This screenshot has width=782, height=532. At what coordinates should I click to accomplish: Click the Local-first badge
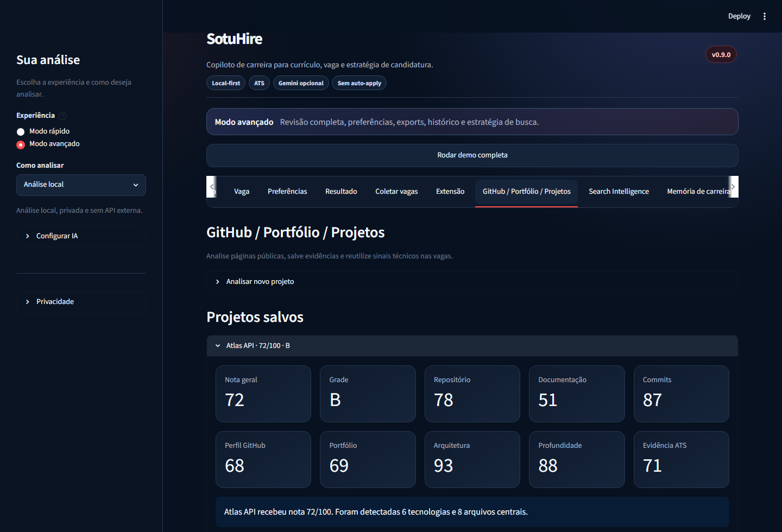tap(226, 83)
